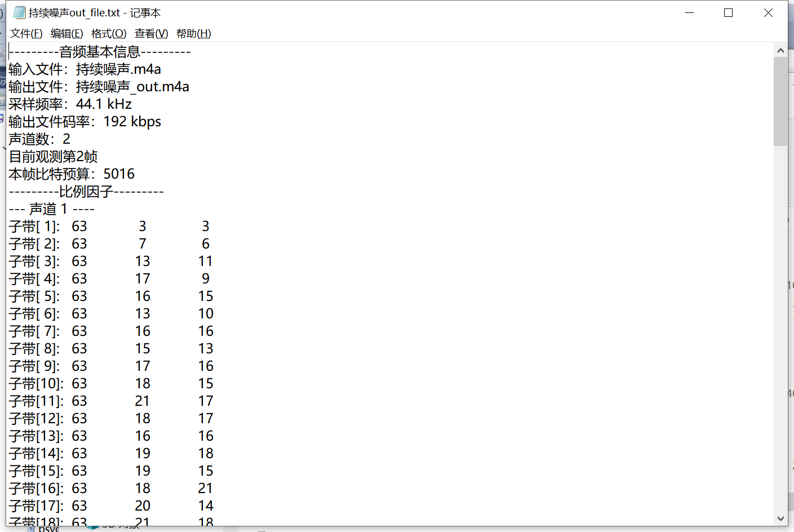Viewport: 794px width, 532px height.
Task: Click the scrollbar up arrow
Action: [780, 50]
